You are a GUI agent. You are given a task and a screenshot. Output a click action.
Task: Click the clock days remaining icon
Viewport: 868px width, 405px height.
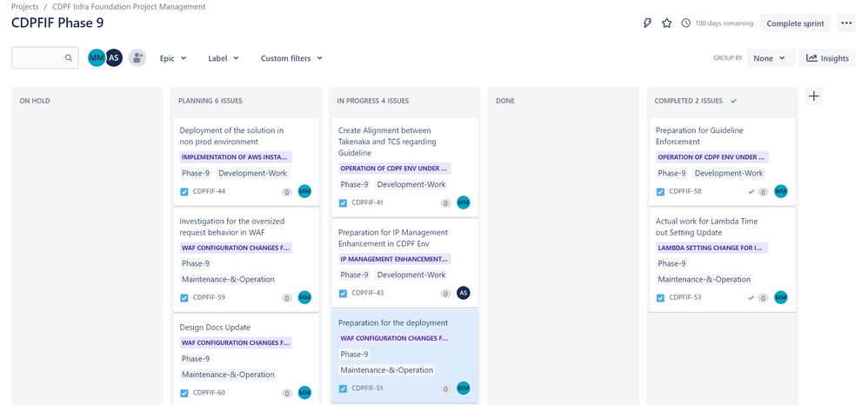click(x=686, y=23)
